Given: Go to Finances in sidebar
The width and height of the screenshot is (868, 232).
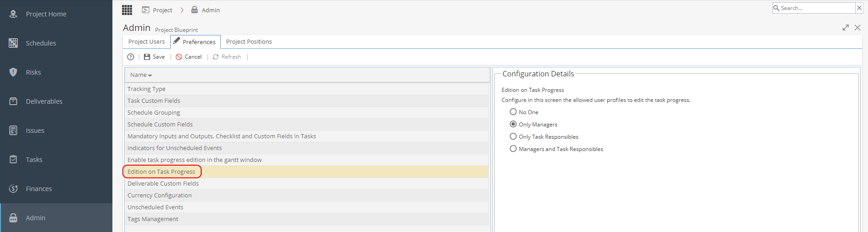Looking at the screenshot, I should click(39, 189).
